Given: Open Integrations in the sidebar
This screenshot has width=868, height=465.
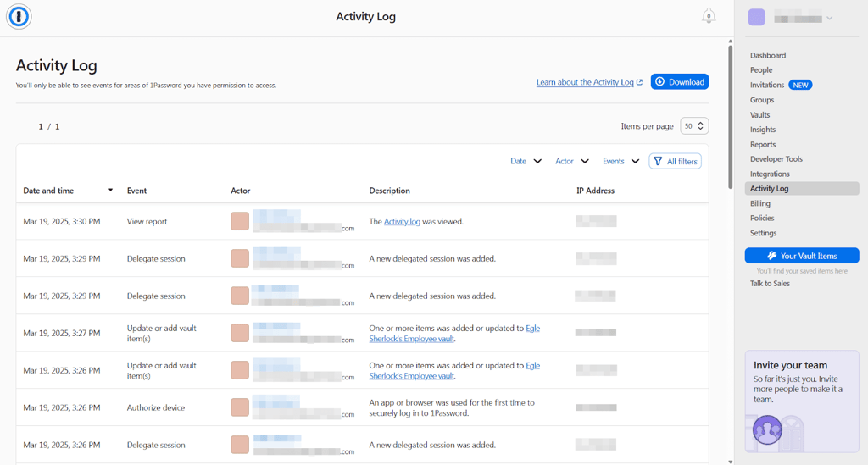Looking at the screenshot, I should point(770,174).
